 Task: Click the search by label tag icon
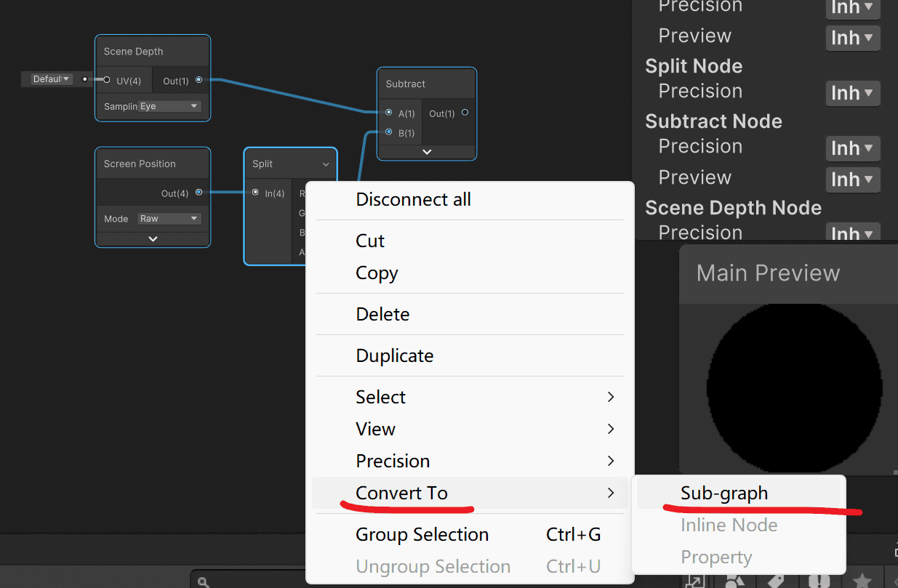(x=776, y=581)
